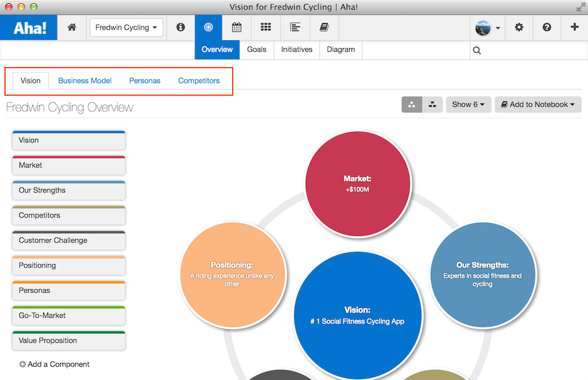The image size is (588, 380).
Task: Go to the home icon
Action: [x=72, y=27]
